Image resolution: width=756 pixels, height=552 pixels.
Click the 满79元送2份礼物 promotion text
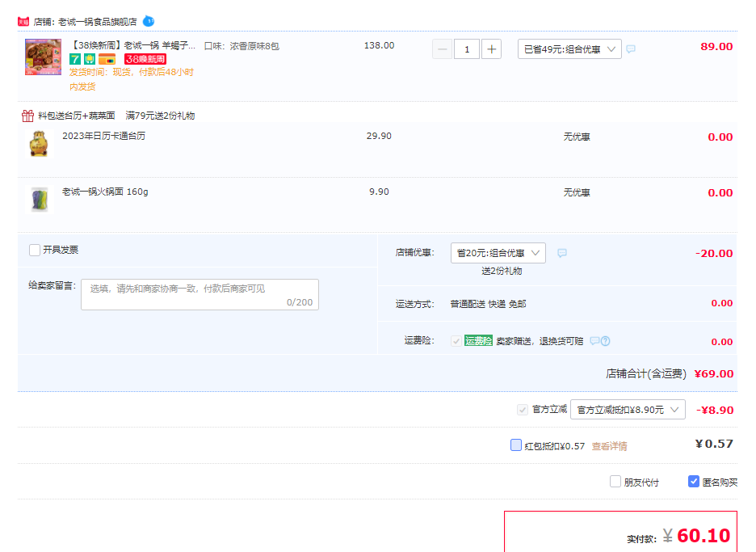tap(160, 116)
